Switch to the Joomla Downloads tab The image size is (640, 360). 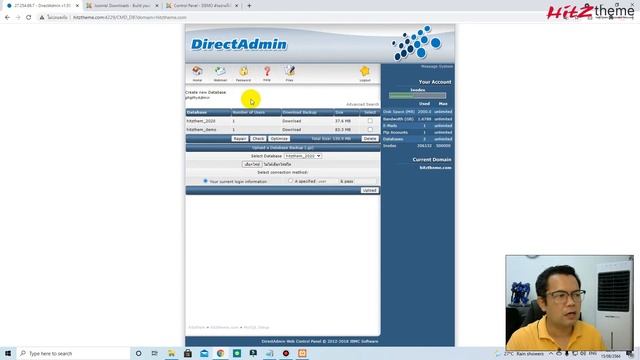click(x=122, y=6)
